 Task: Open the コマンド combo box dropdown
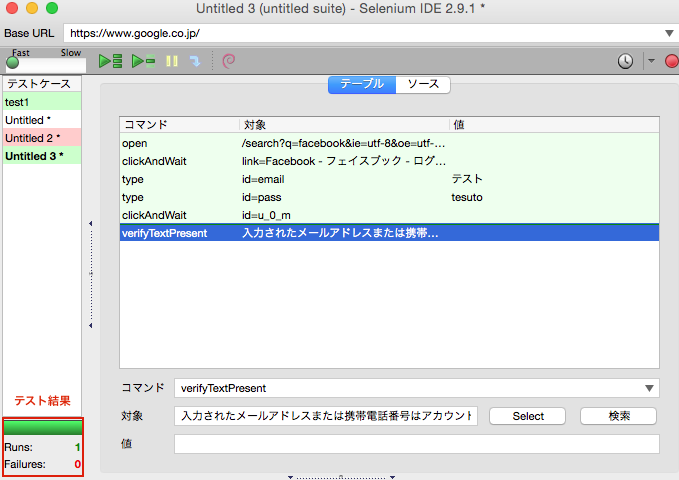[x=650, y=388]
